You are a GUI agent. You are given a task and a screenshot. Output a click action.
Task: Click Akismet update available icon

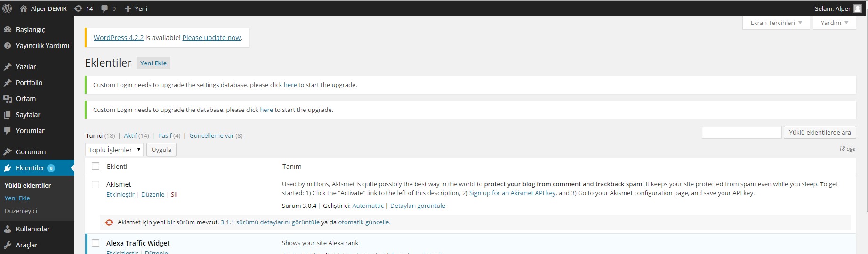pos(109,222)
